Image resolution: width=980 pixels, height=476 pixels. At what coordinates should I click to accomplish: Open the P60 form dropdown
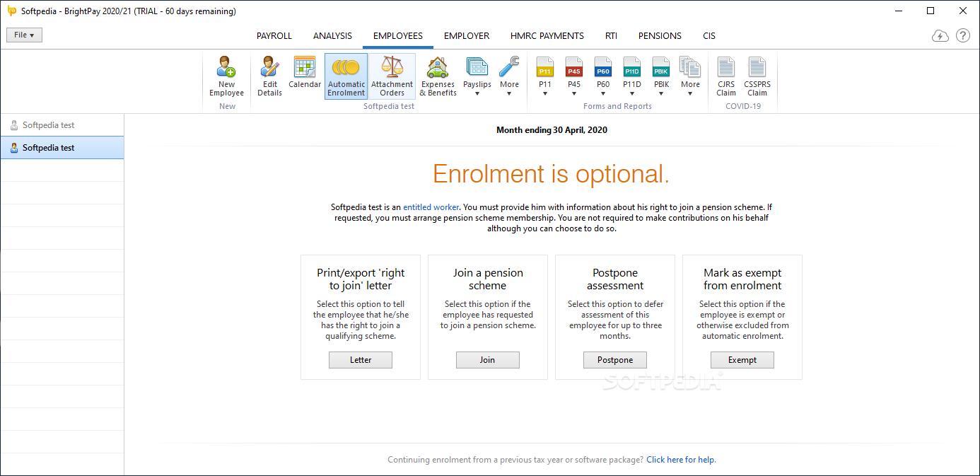click(603, 76)
